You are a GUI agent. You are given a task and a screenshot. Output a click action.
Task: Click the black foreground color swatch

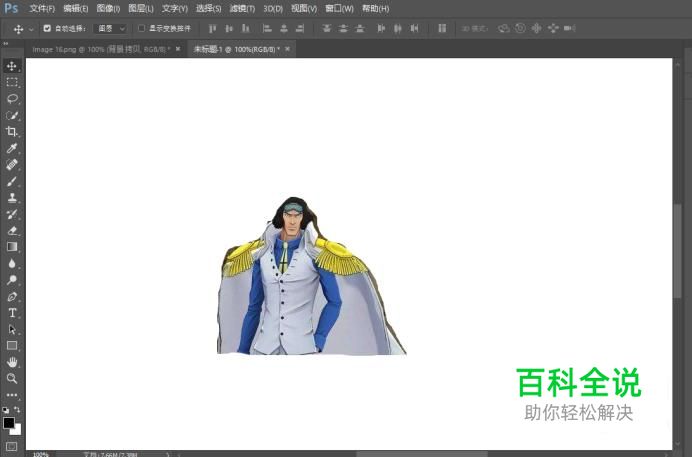click(8, 422)
